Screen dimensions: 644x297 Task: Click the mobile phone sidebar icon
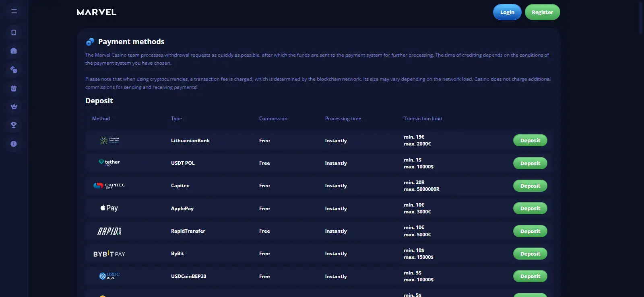pos(14,33)
